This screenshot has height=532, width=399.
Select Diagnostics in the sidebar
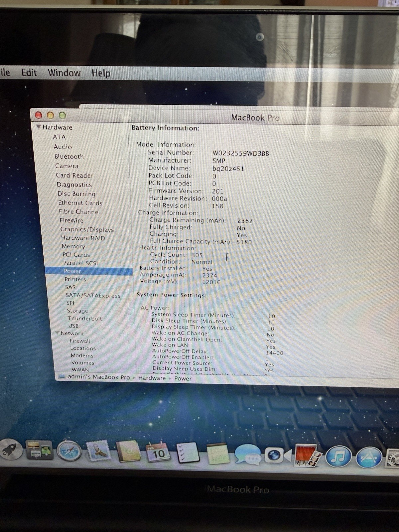tap(74, 185)
